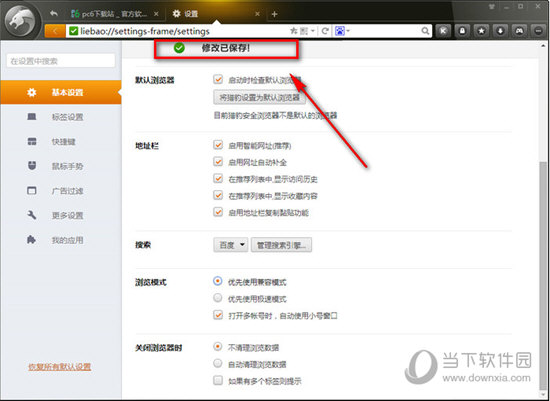
Task: Expand search engine arrow beside Baidu paw
Action: (348, 31)
